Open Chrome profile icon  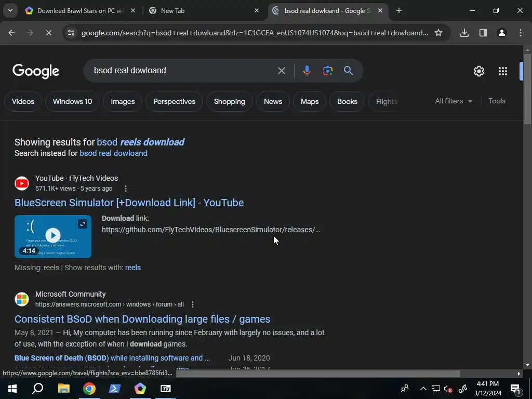502,33
